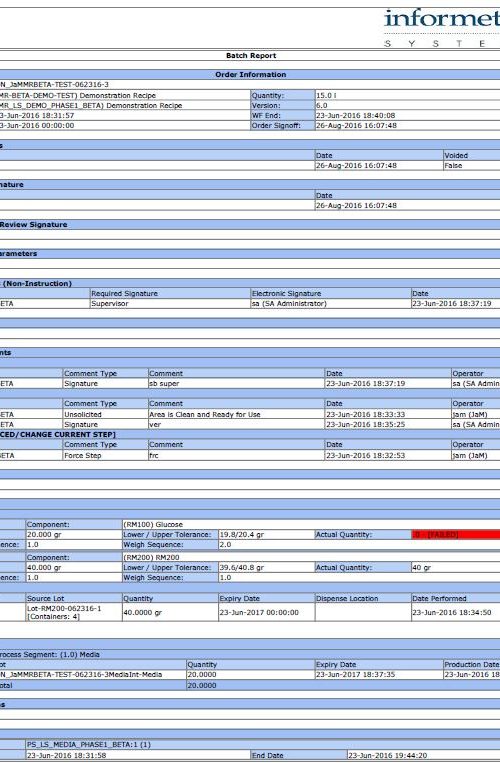Select the Batch Report title
The width and height of the screenshot is (500, 763).
point(251,55)
